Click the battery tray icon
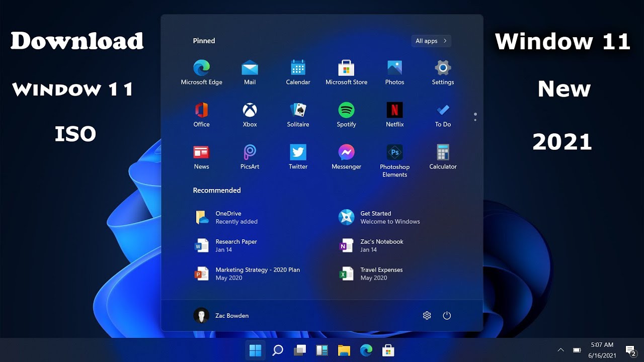This screenshot has width=644, height=362. [577, 350]
